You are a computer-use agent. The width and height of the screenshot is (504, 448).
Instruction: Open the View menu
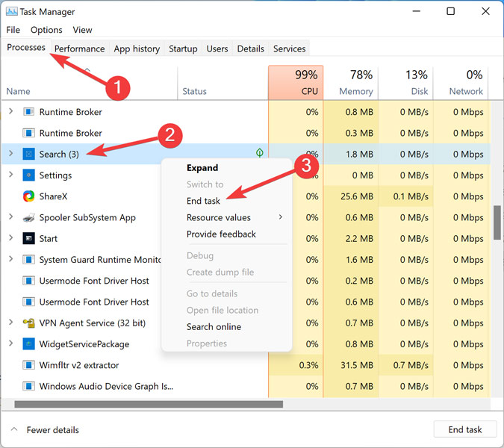pos(82,30)
